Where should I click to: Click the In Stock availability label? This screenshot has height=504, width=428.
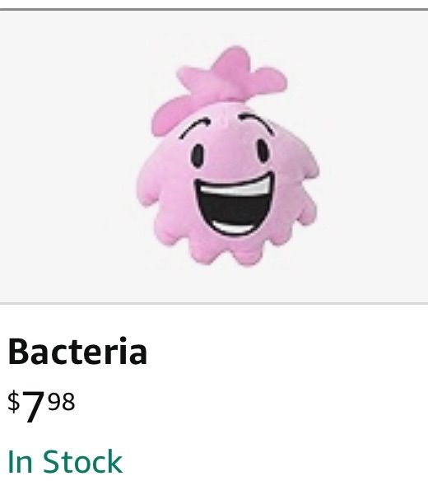[x=65, y=461]
